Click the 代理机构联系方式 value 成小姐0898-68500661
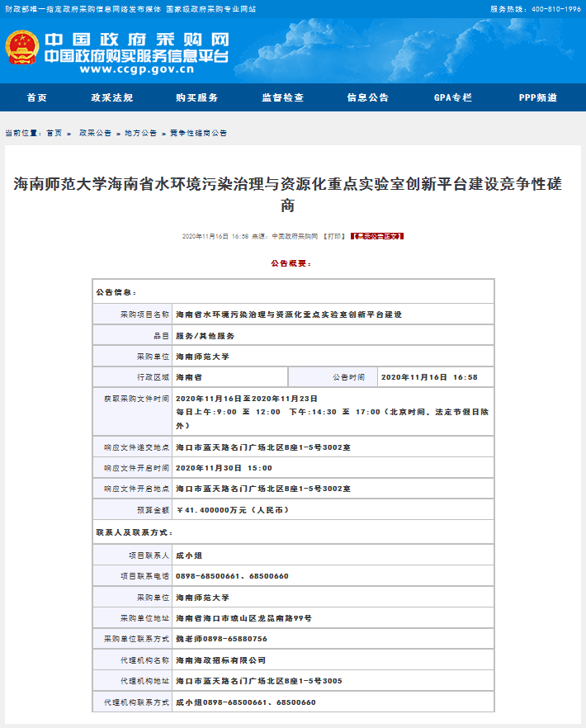The image size is (586, 728). tap(246, 702)
